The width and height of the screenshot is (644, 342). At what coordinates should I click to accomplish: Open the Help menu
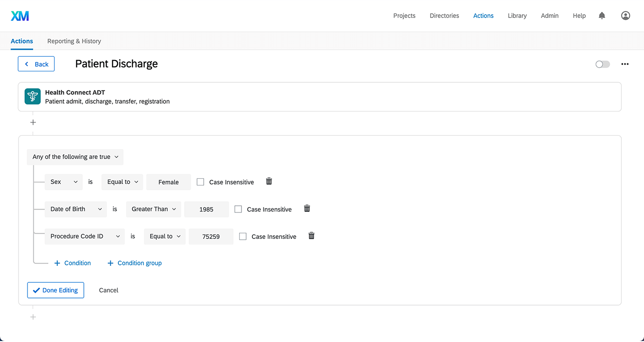pos(579,16)
